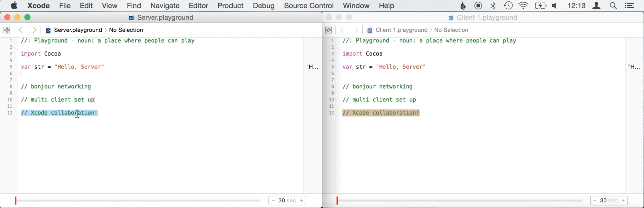The height and width of the screenshot is (208, 644).
Task: Open related items grid in Client window
Action: (328, 30)
